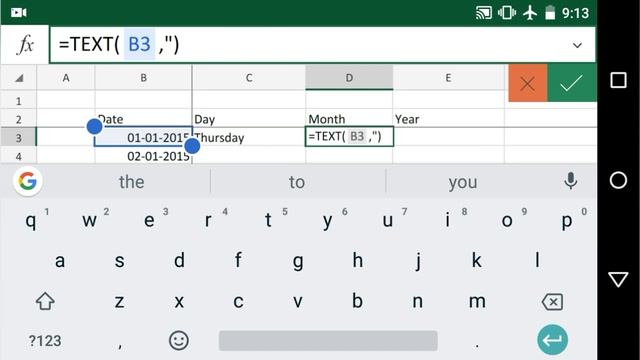Tap the m key
The image size is (640, 360).
[x=477, y=302]
